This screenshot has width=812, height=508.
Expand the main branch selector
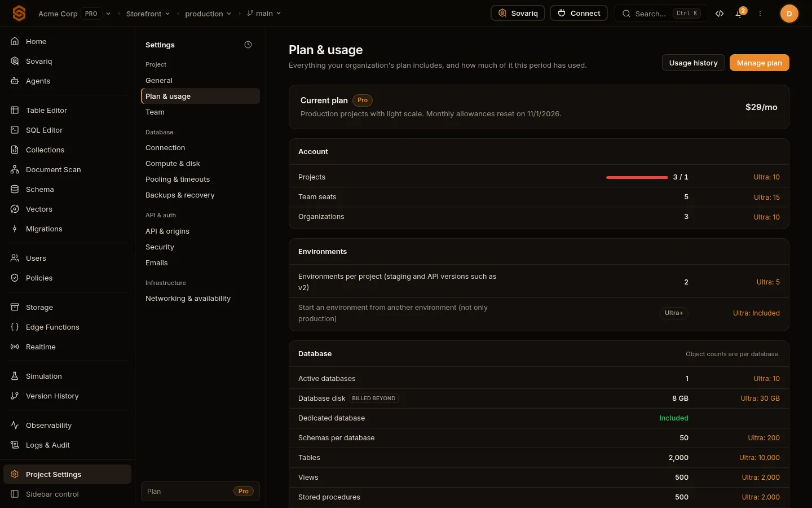pyautogui.click(x=264, y=13)
